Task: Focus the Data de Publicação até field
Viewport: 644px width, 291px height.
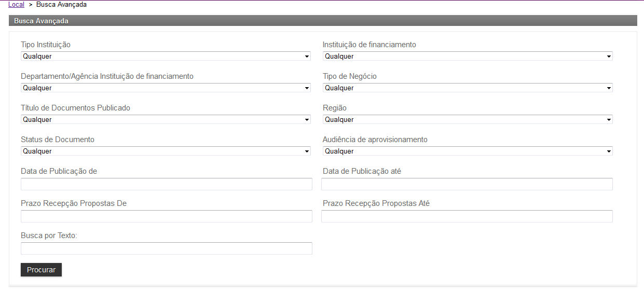Action: tap(467, 184)
